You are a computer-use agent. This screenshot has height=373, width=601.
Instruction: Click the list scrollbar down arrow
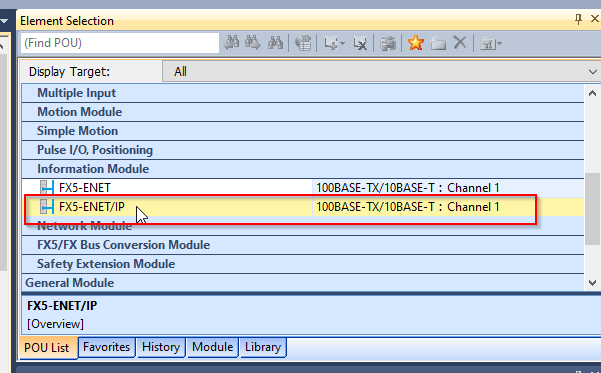592,283
